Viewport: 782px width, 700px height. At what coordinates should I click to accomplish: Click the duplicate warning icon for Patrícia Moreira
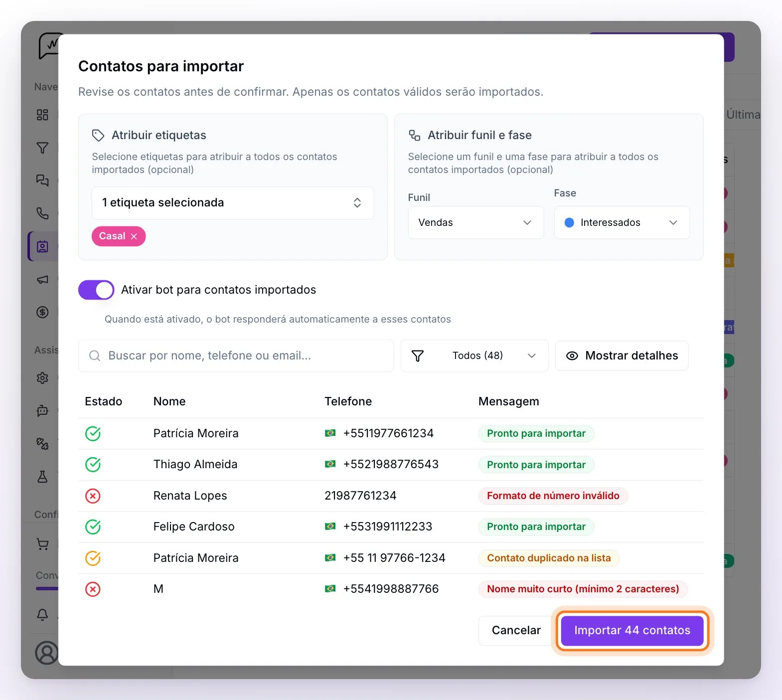(x=93, y=558)
